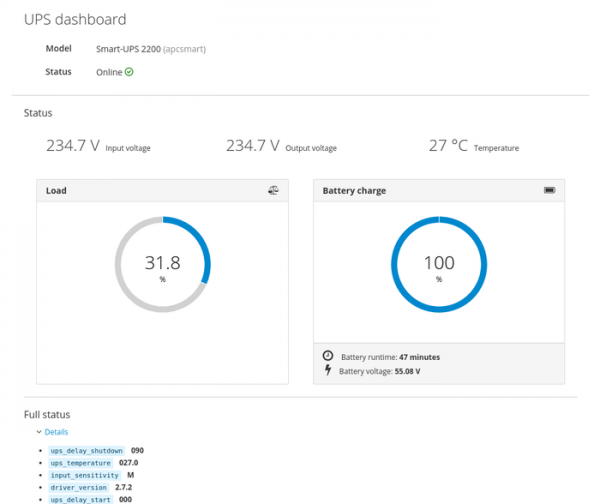
Task: Click the Load gauge showing 31.8 percent
Action: pyautogui.click(x=162, y=264)
